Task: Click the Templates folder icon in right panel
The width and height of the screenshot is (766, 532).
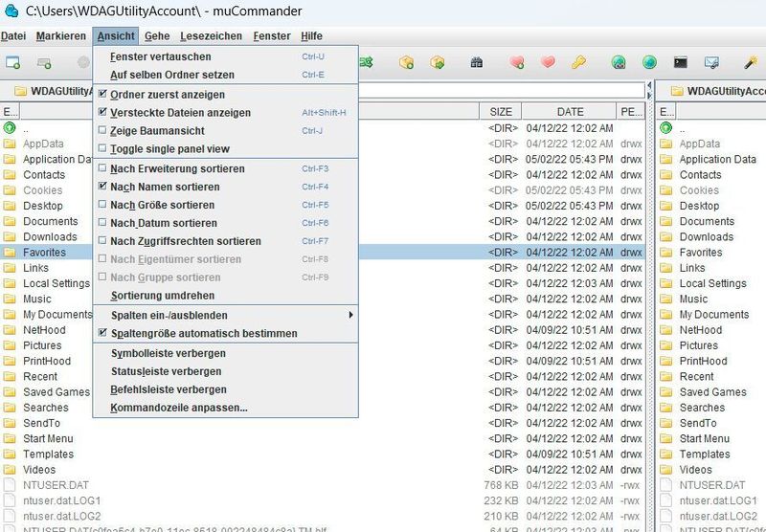Action: 665,454
